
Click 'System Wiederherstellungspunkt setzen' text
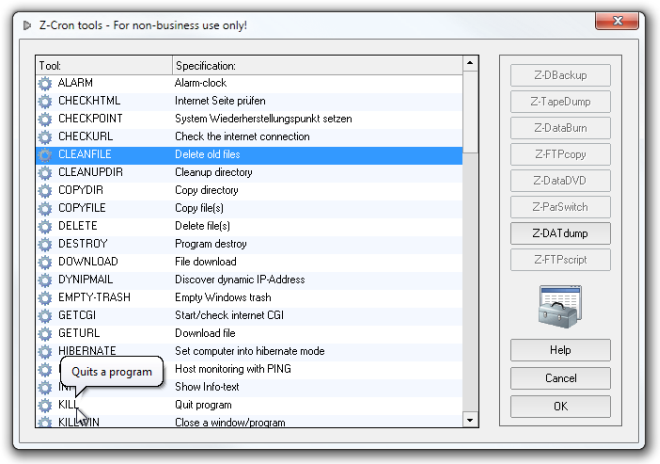(x=263, y=119)
